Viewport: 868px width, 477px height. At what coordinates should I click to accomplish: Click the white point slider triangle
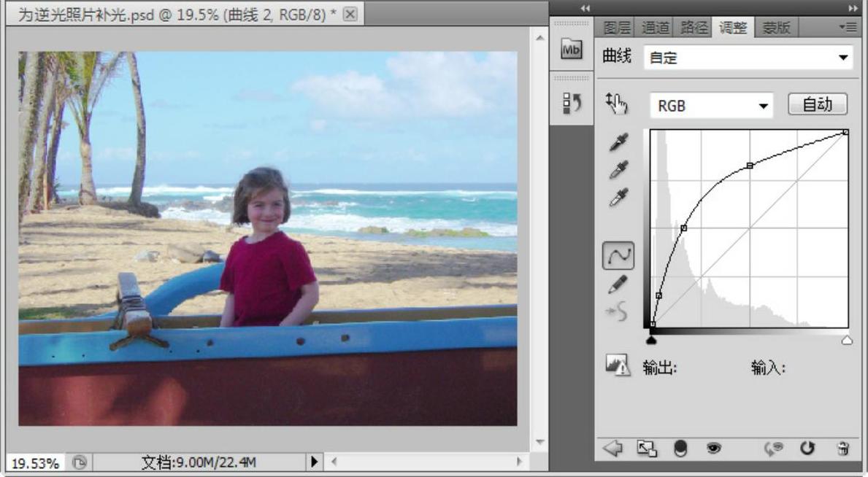tap(847, 340)
